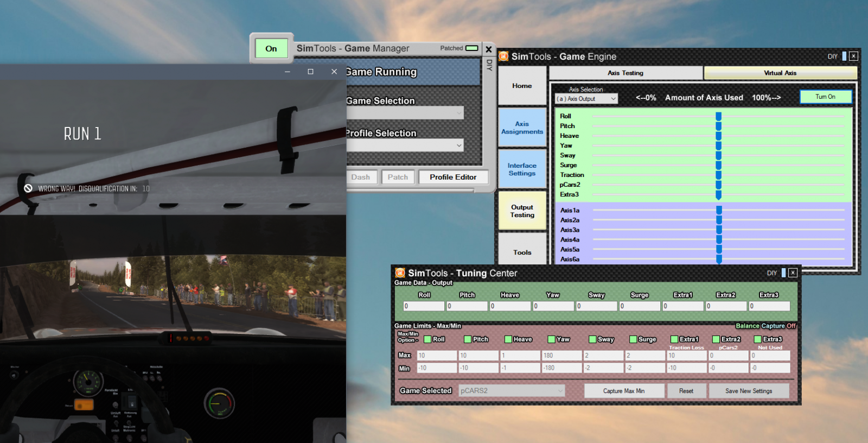Switch to the Axis Testing tab
Viewport: 868px width, 443px height.
pyautogui.click(x=626, y=73)
